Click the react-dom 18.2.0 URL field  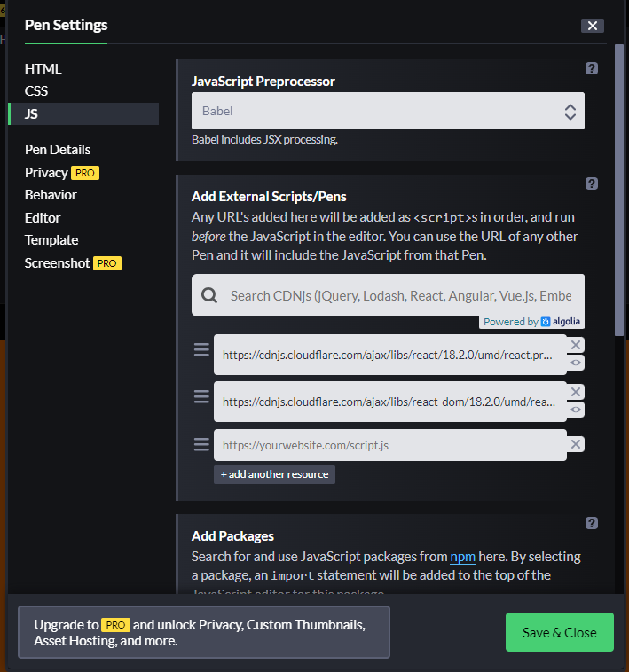[389, 402]
